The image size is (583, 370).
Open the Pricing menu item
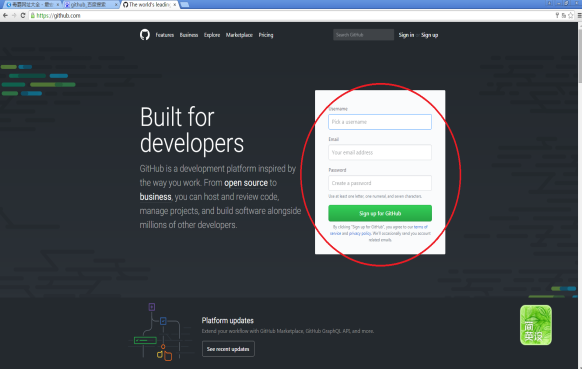(x=266, y=35)
